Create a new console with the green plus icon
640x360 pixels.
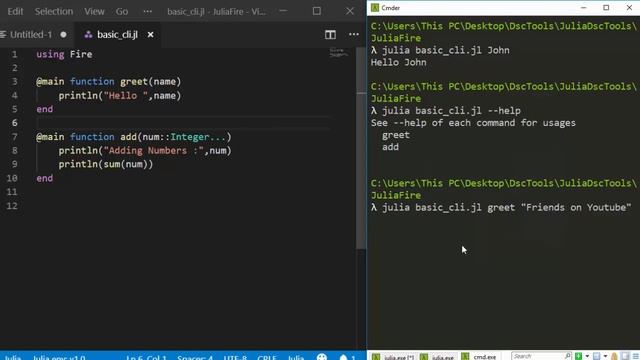point(578,356)
